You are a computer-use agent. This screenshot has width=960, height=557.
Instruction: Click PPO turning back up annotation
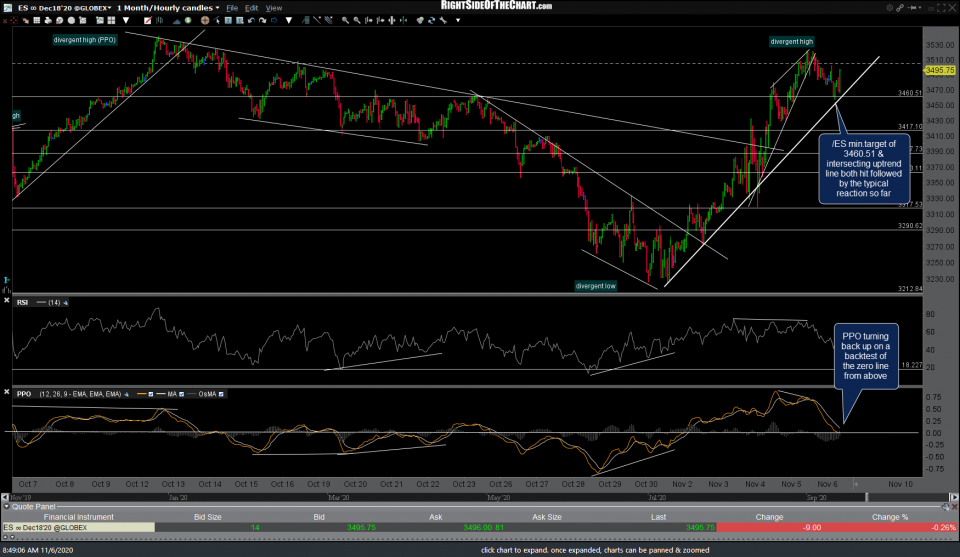866,356
